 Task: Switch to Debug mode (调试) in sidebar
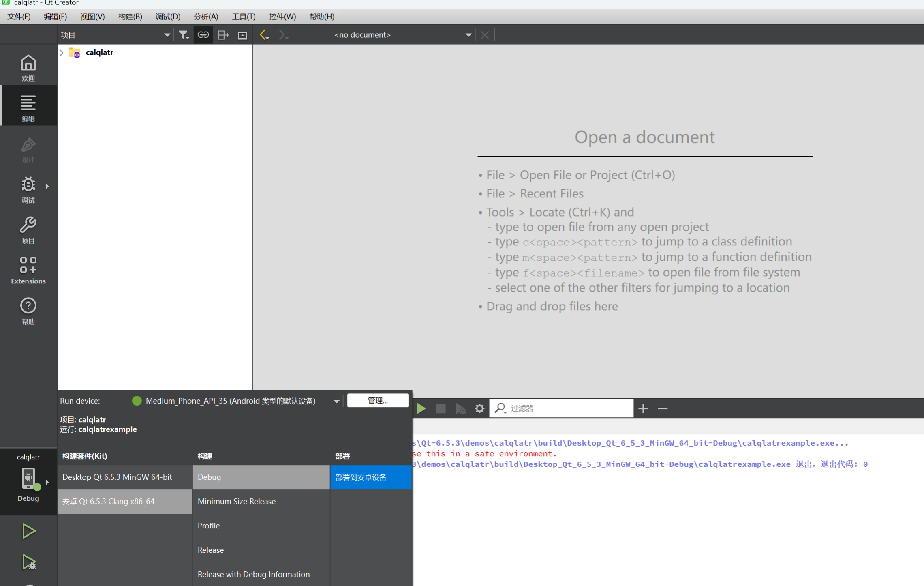pos(28,189)
